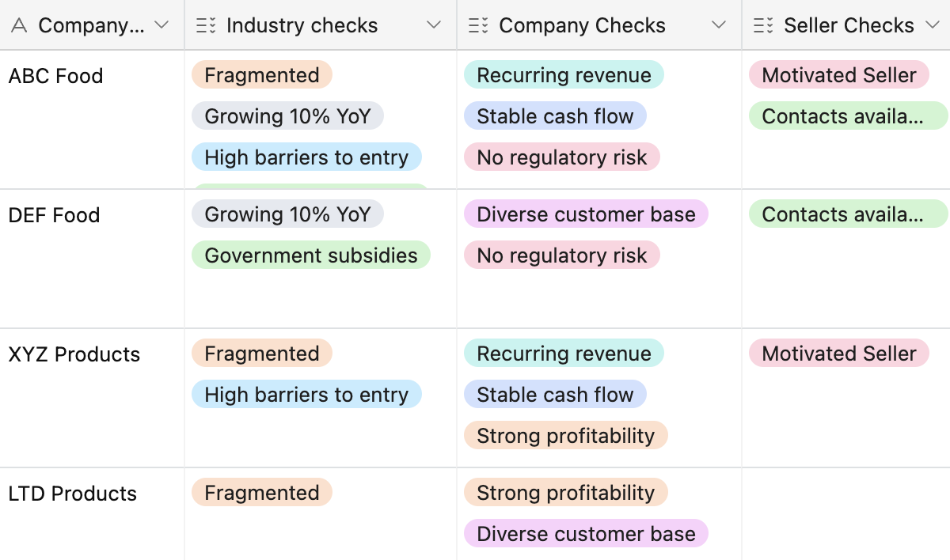950x560 pixels.
Task: Click the Strong profitability tag for XYZ Products
Action: coord(565,436)
